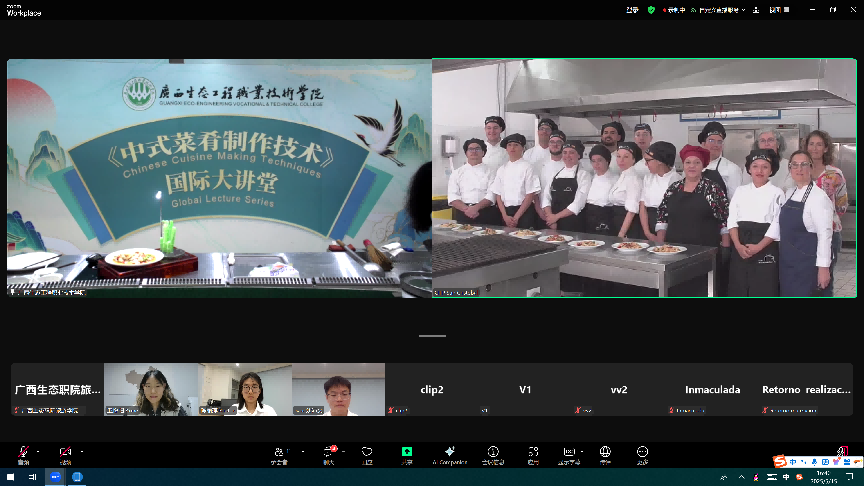864x486 pixels.
Task: Select the lecture hall video tile
Action: tap(219, 178)
